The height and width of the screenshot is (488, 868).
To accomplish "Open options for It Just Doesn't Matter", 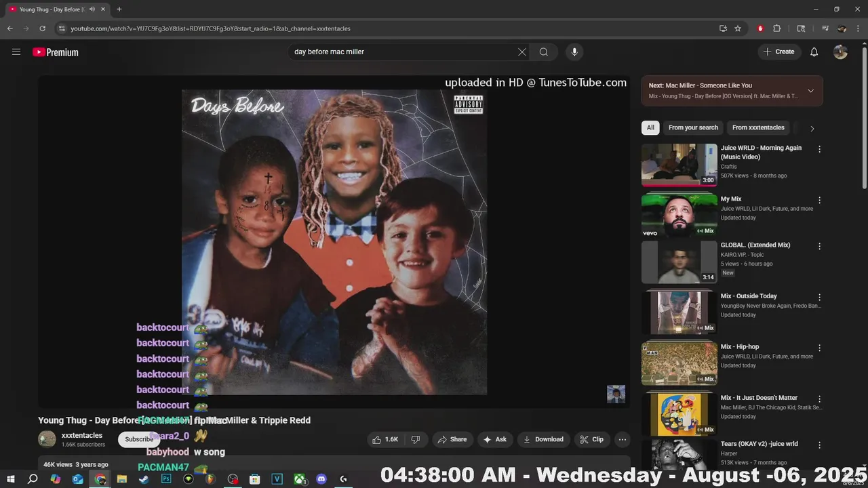I will coord(819,399).
